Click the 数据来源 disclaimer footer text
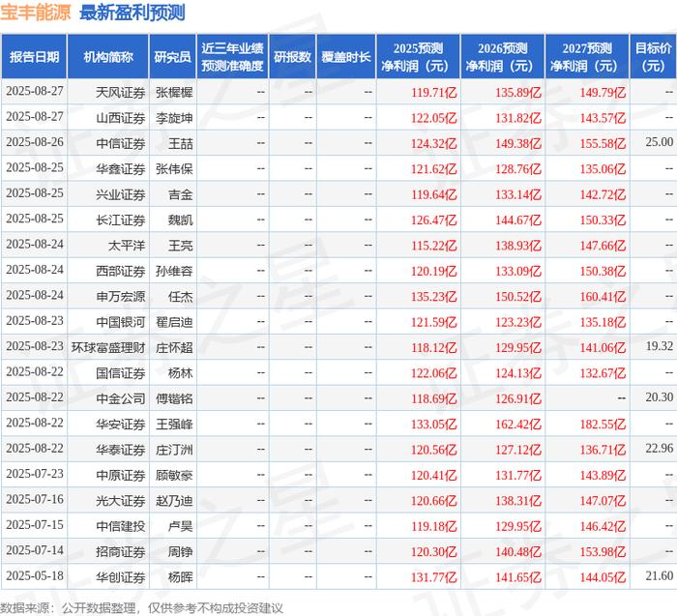This screenshot has width=677, height=616. tap(141, 608)
